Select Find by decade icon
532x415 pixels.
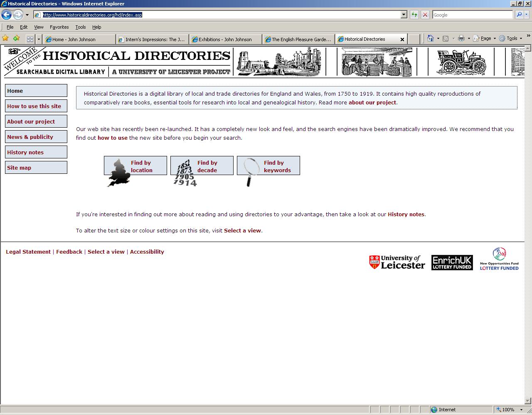pos(185,170)
